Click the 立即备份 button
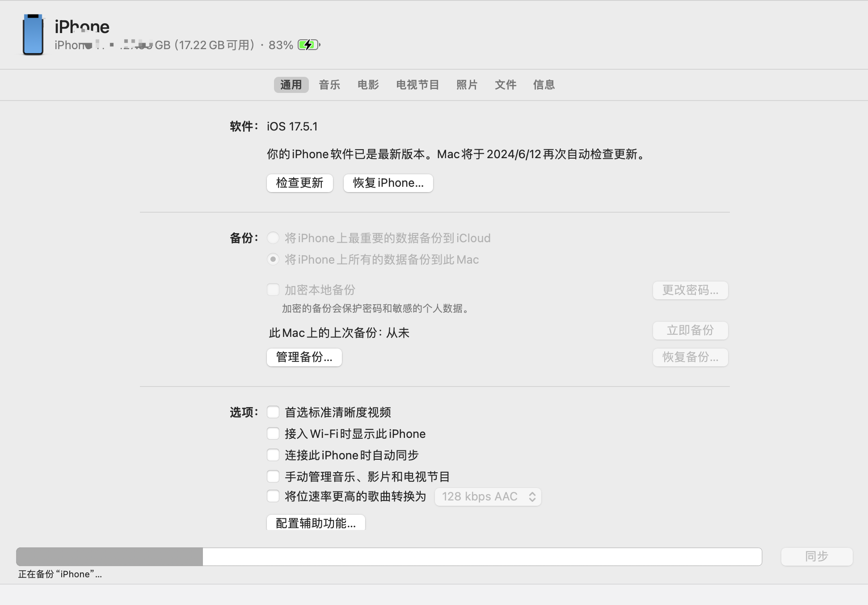The image size is (868, 605). 690,331
